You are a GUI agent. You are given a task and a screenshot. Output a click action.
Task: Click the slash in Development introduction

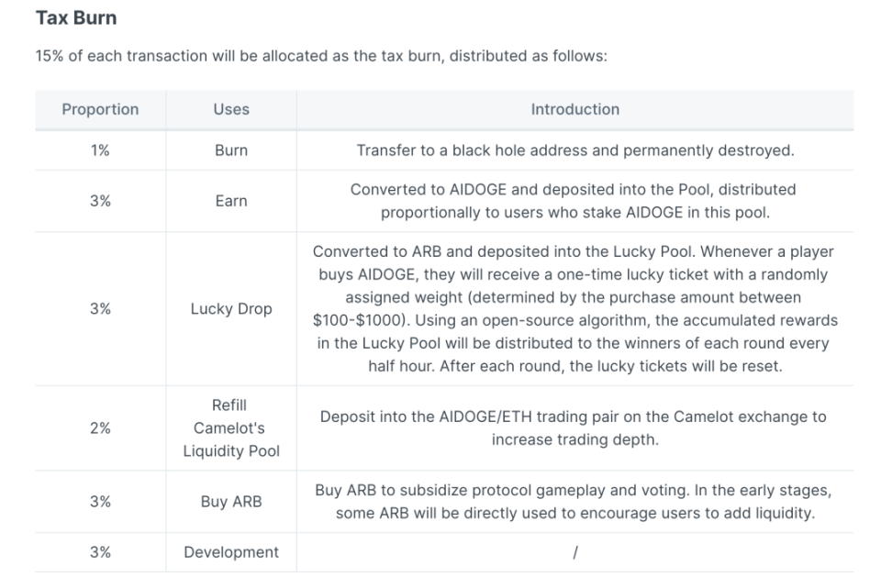575,552
